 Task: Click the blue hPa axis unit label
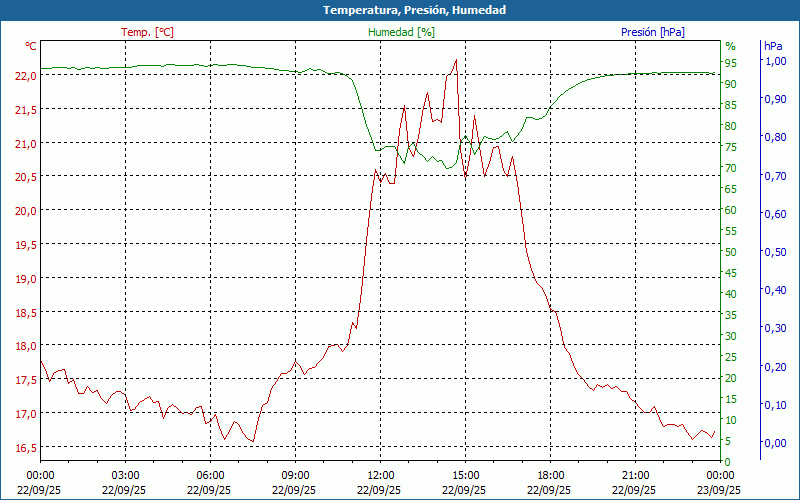click(x=773, y=46)
